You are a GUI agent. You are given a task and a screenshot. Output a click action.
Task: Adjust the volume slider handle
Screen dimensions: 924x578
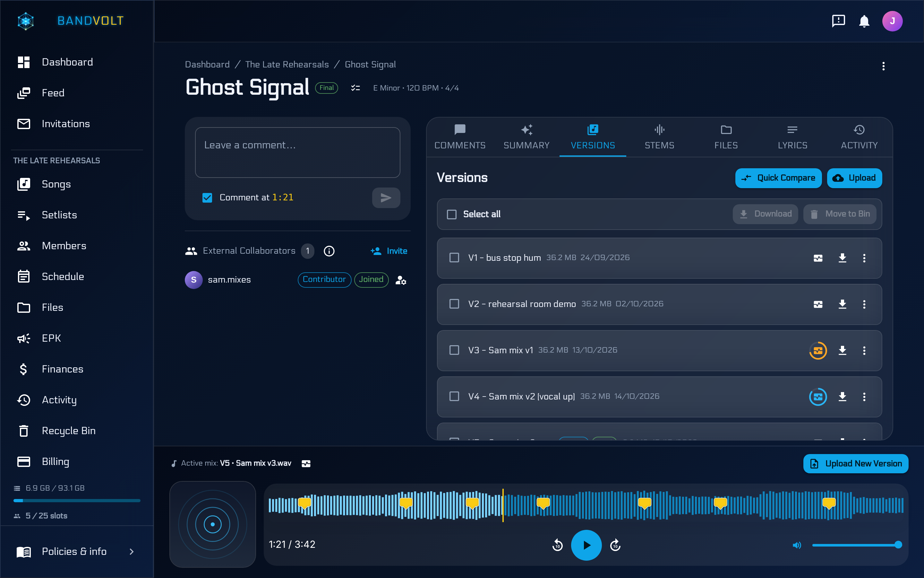(898, 545)
